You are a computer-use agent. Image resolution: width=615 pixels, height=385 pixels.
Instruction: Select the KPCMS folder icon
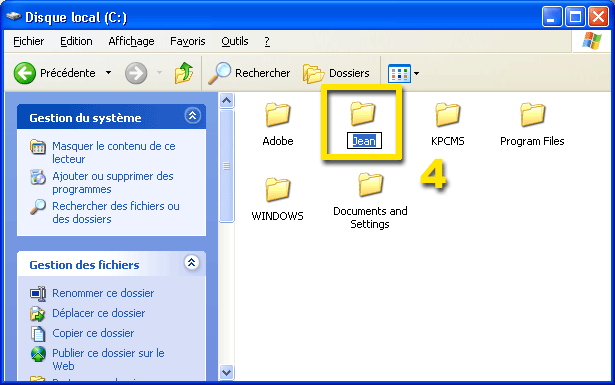(448, 114)
